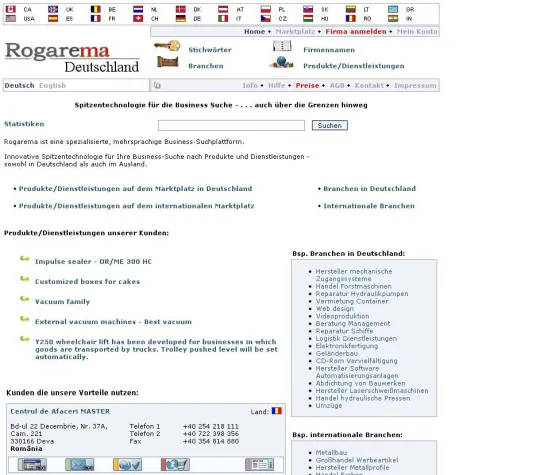This screenshot has height=475, width=544.
Task: Open the Kontakt menu item
Action: click(x=369, y=85)
